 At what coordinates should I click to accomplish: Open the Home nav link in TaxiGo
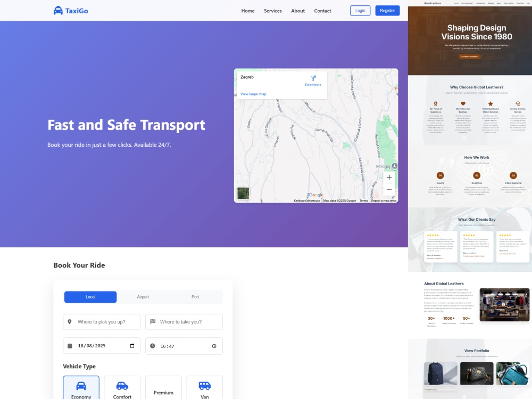click(248, 11)
